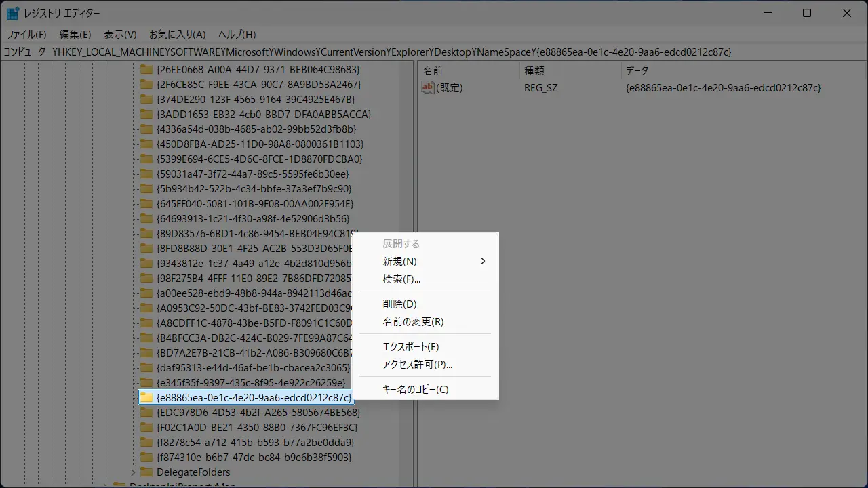This screenshot has height=488, width=868.
Task: Click the (既定) string value icon
Action: coord(428,87)
